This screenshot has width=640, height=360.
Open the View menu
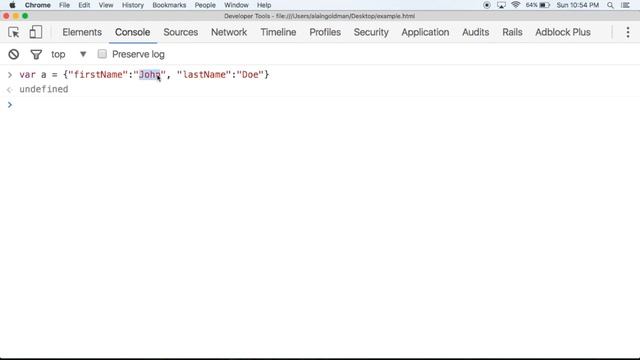106,5
